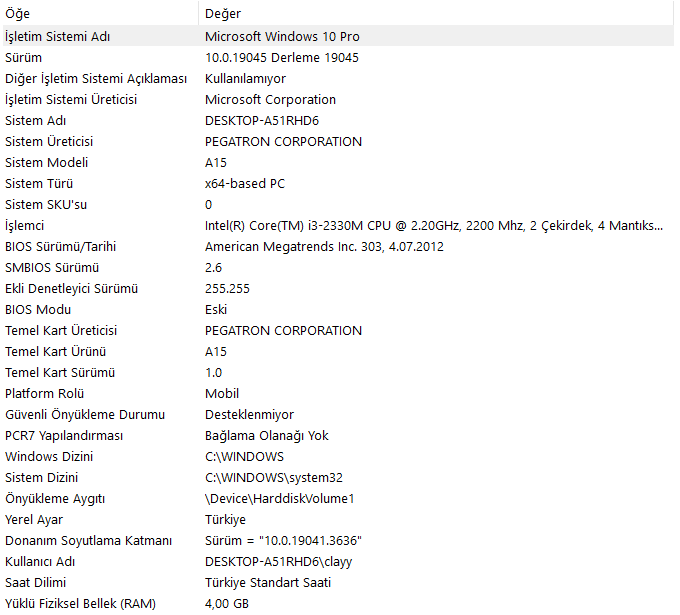Select Güvenli Önyükleme Durumu row label
Image resolution: width=680 pixels, height=615 pixels.
85,415
